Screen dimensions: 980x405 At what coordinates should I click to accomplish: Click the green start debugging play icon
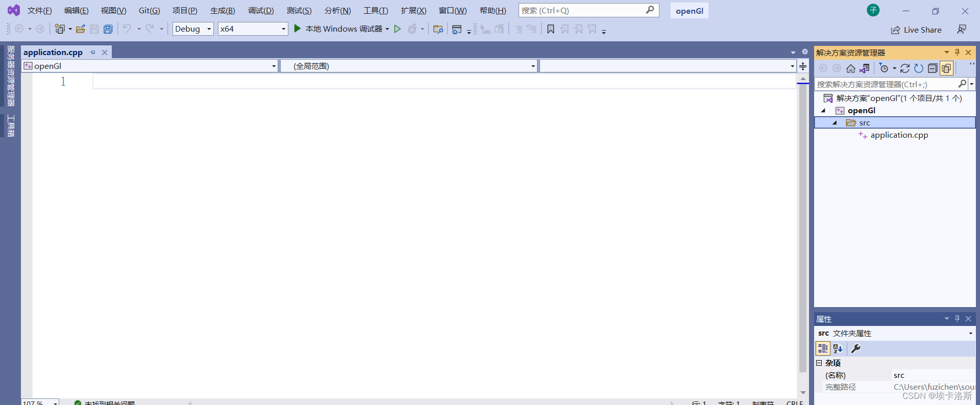point(297,29)
